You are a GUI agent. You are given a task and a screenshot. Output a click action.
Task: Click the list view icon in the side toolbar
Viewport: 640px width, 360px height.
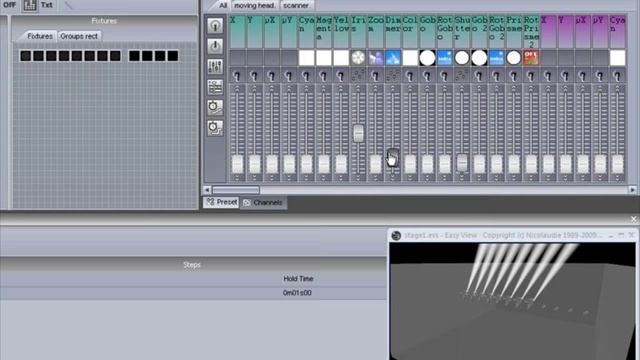215,87
